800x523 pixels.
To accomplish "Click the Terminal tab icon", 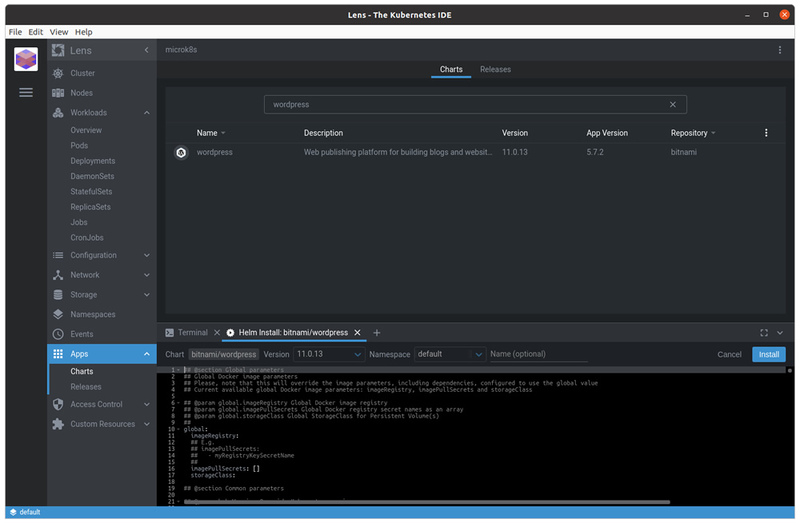I will coord(169,333).
